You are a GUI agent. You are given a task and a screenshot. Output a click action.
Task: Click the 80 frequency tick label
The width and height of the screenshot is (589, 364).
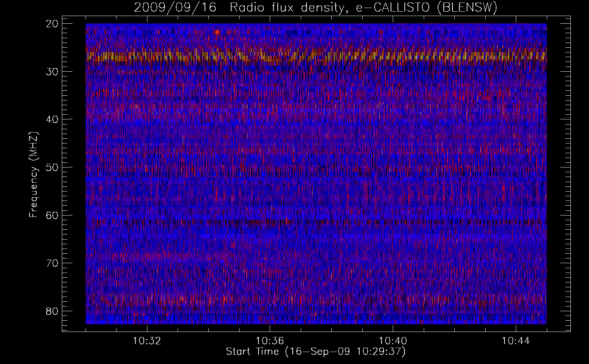tap(52, 311)
